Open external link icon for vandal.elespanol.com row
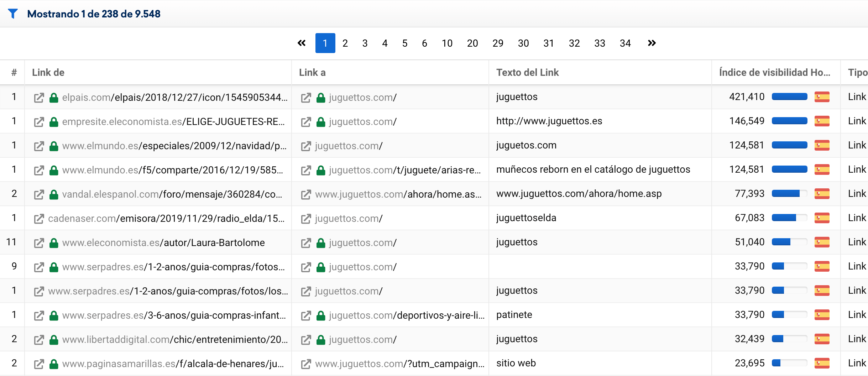Viewport: 868px width, 376px height. click(39, 194)
